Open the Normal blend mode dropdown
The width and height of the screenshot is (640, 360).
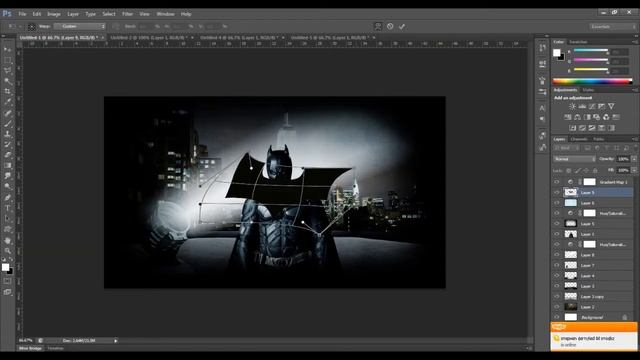(574, 159)
